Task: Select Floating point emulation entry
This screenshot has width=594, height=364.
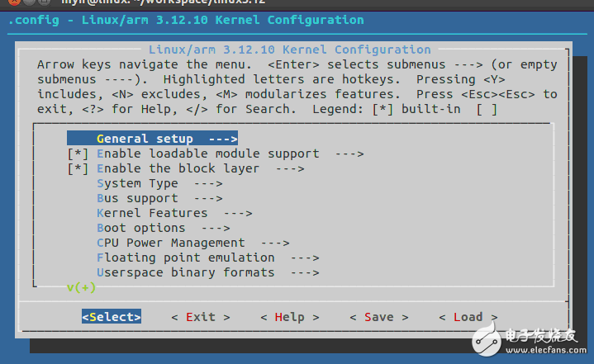Action: point(185,258)
